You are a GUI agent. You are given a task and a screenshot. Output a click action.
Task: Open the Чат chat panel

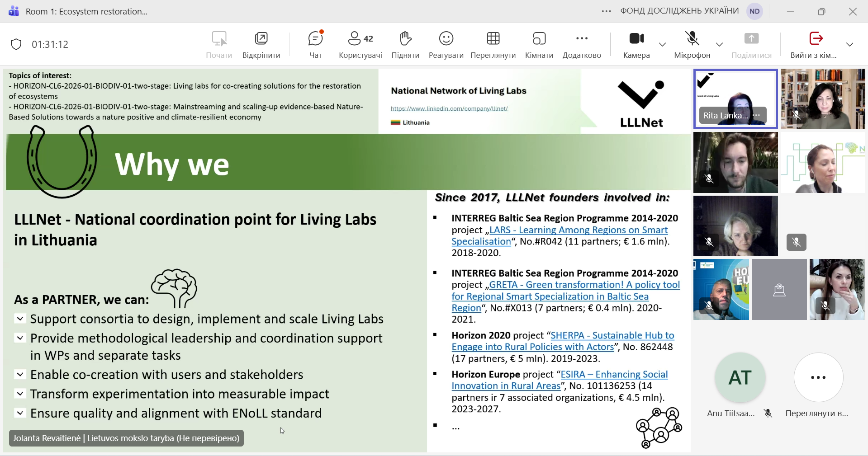click(315, 44)
